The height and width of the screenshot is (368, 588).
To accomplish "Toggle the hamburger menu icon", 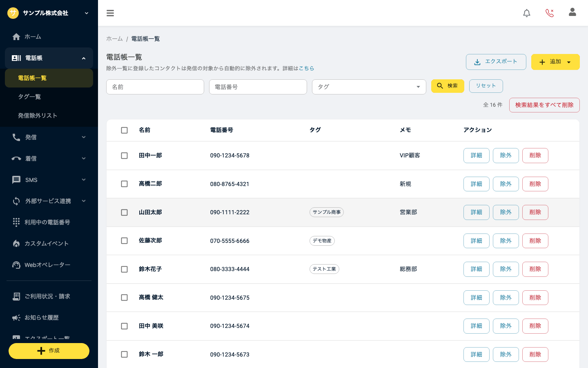I will coord(110,13).
